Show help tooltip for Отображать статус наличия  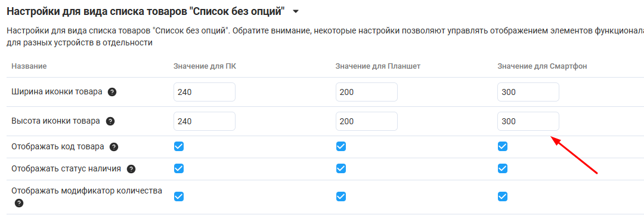click(131, 169)
